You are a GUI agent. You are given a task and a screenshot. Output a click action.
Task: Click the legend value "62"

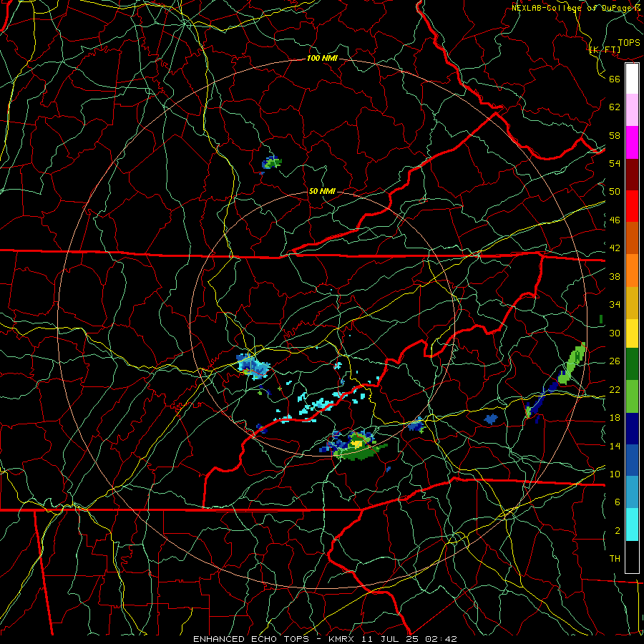click(x=615, y=107)
